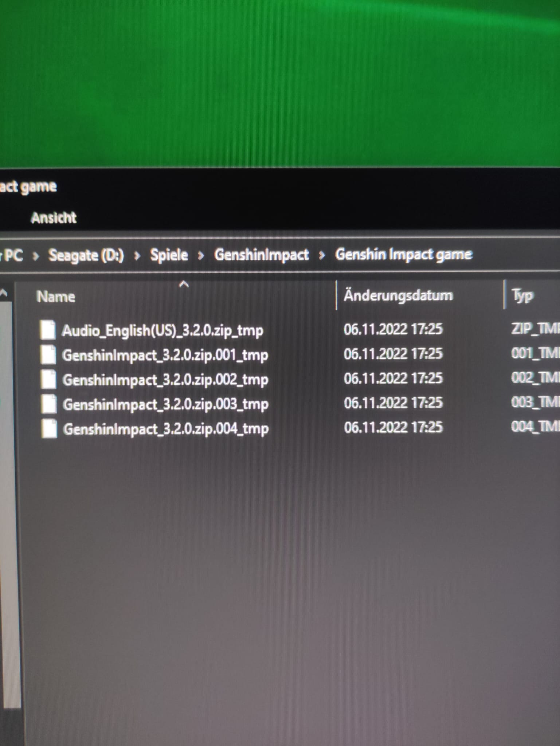Click file name Audio_English(US)_3.2.0.zip_tmp

[162, 331]
